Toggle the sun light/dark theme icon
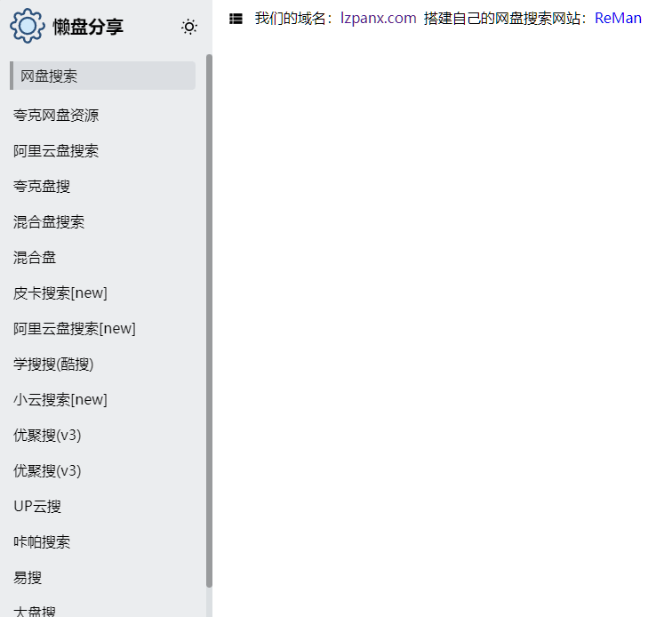The image size is (672, 617). pos(189,27)
